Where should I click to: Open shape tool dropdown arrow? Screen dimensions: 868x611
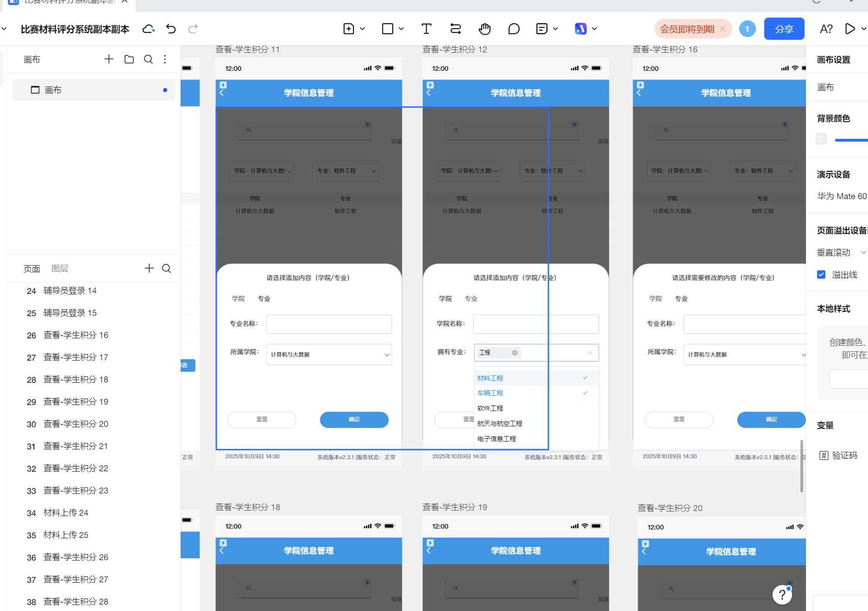[x=401, y=29]
